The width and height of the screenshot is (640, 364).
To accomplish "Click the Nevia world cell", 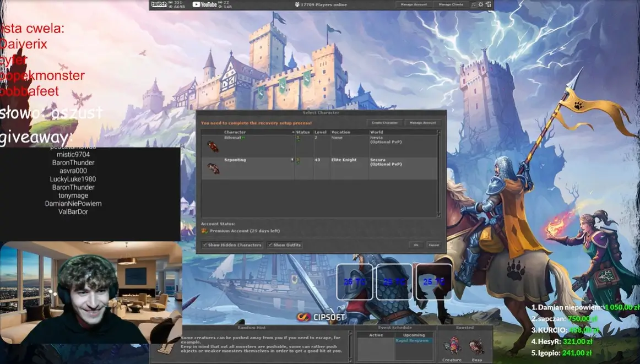I will click(386, 140).
